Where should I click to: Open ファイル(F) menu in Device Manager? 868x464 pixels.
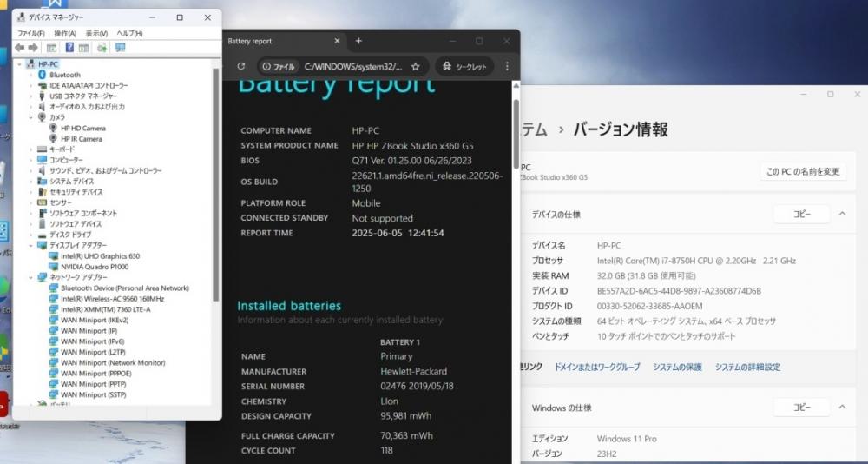[31, 33]
